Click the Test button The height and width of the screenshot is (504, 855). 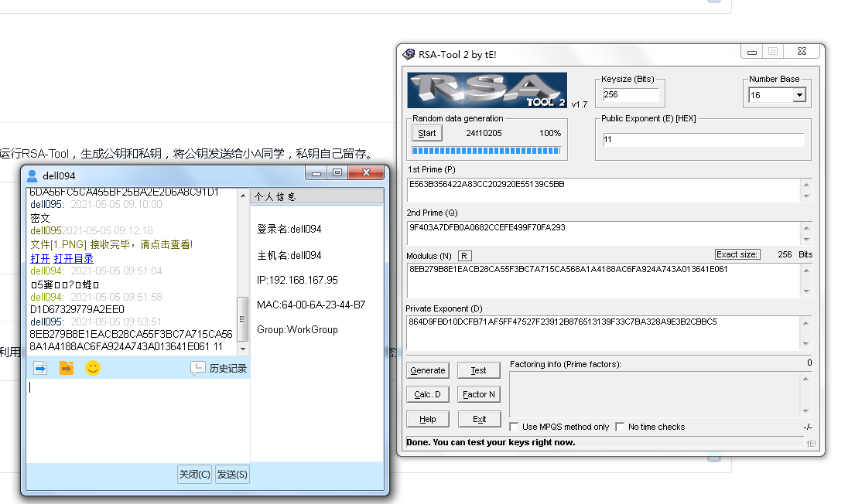(478, 370)
